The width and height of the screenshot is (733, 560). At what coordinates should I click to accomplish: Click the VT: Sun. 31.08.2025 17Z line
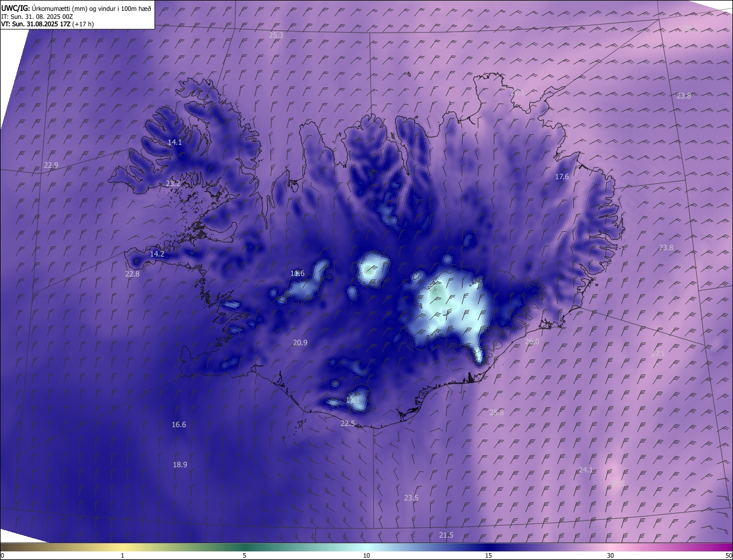click(48, 24)
